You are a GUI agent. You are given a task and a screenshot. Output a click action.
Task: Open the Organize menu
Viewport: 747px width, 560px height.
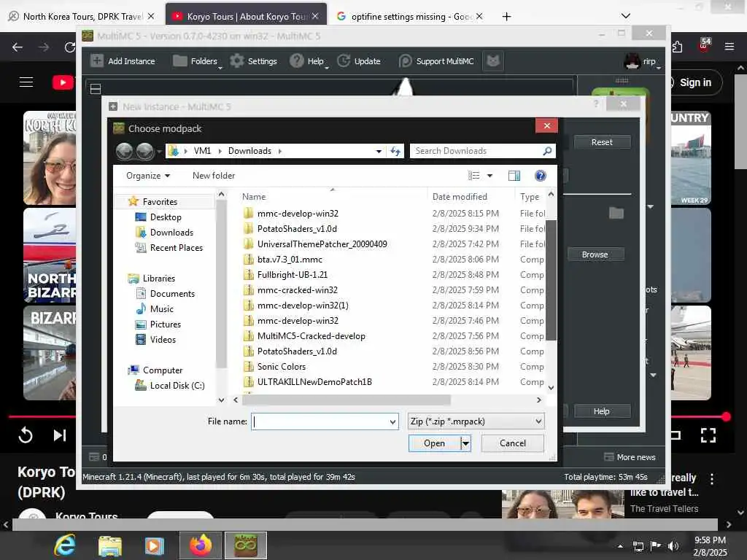(147, 176)
